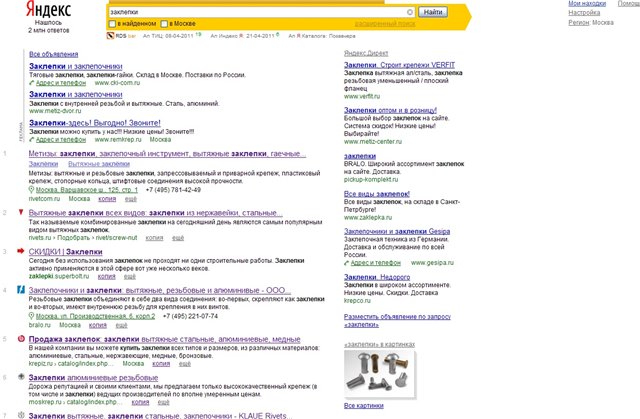Open the расширенный поиск link
Screen dimensions: 640x419
point(385,24)
